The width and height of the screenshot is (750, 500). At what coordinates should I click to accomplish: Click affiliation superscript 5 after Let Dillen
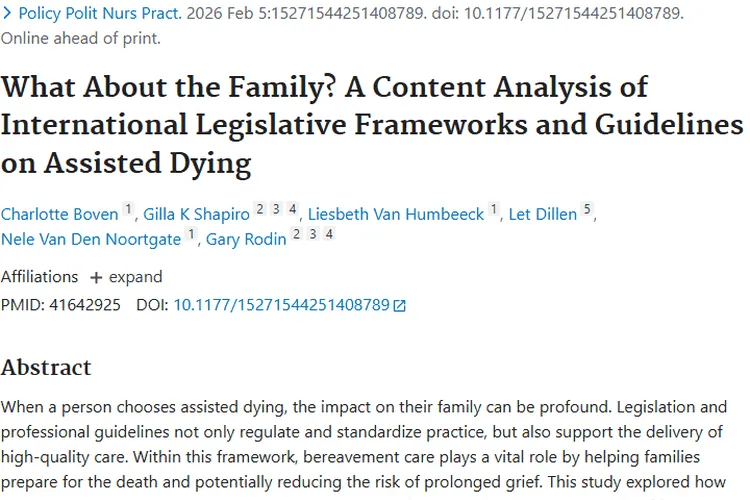pyautogui.click(x=588, y=210)
